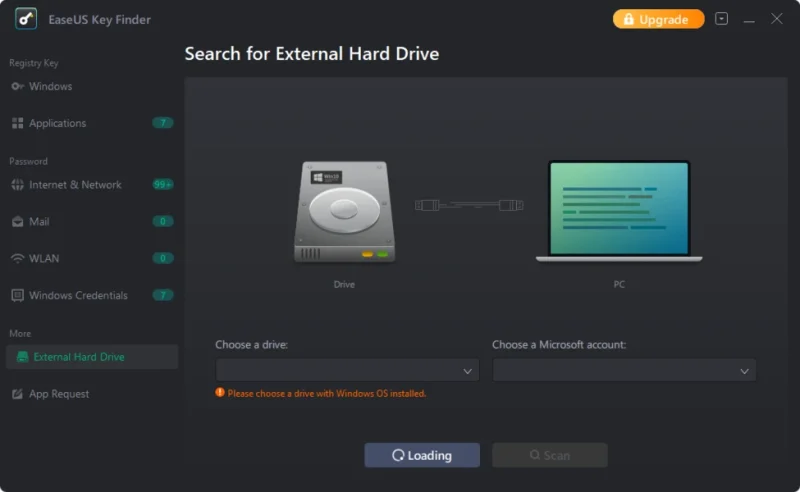Image resolution: width=800 pixels, height=492 pixels.
Task: Click the grid icon beside Applications
Action: tap(17, 123)
